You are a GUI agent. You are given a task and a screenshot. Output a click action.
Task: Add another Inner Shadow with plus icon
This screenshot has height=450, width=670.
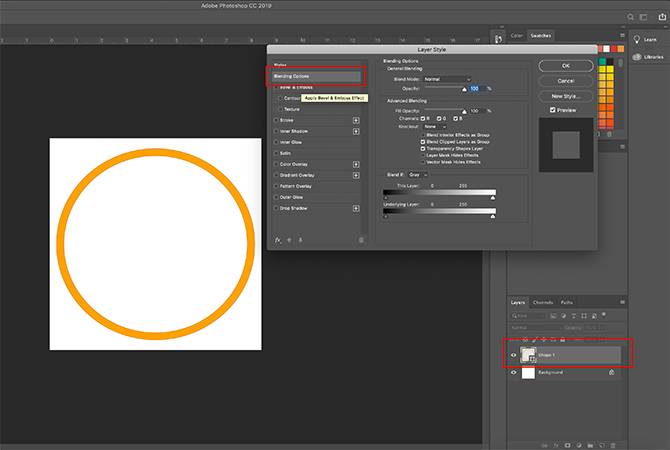pos(356,132)
